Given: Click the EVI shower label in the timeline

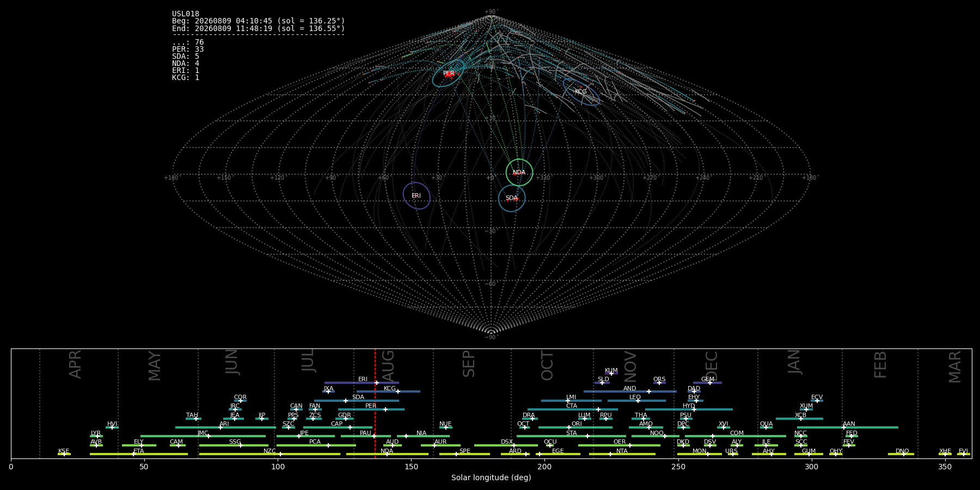Looking at the screenshot, I should click(963, 451).
